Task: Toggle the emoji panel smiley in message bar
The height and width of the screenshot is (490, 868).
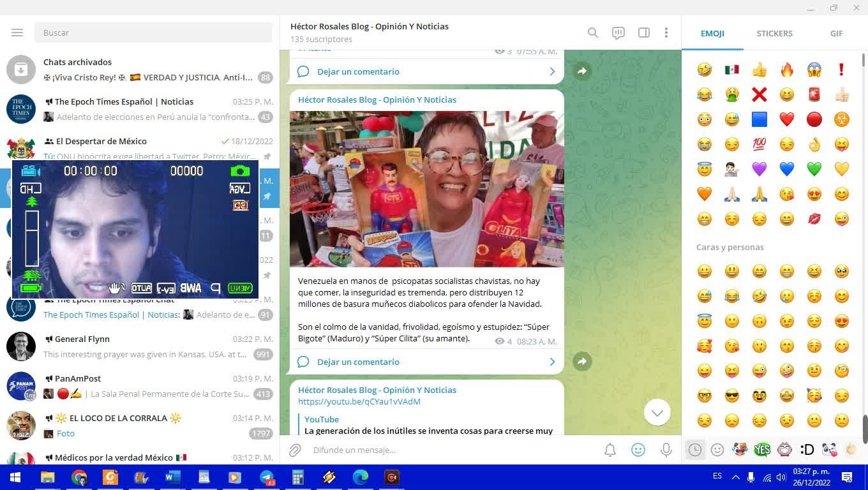Action: tap(638, 450)
